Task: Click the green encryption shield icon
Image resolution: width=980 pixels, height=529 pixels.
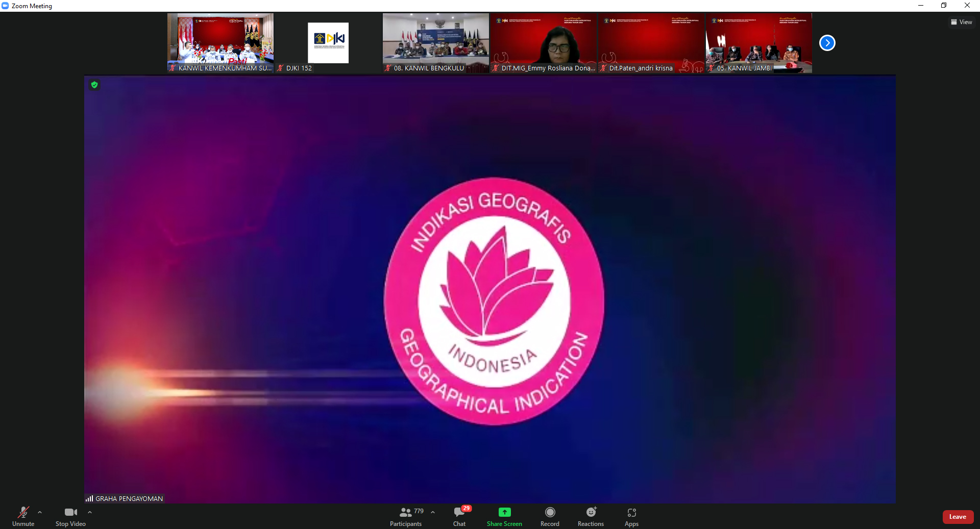Action: click(x=94, y=85)
